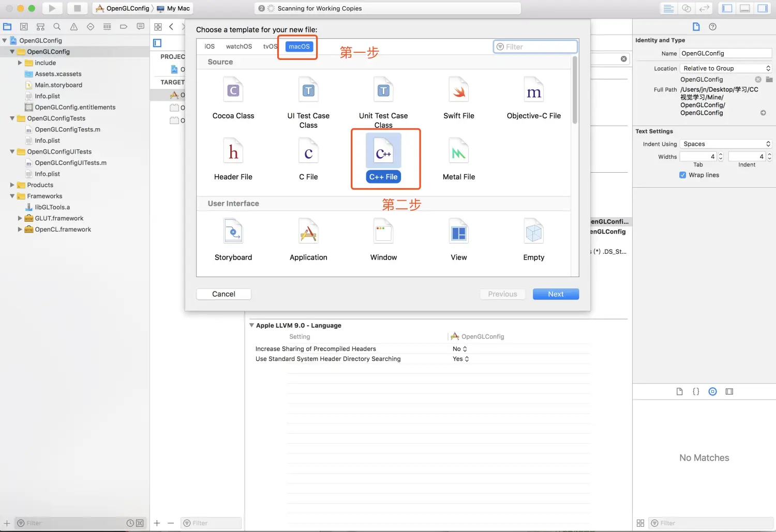Select the UI Test Case Class template
This screenshot has height=532, width=776.
pos(308,102)
